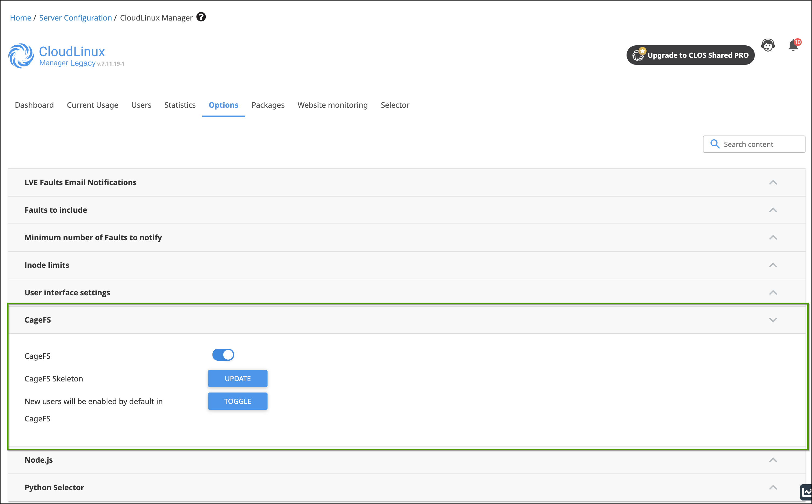This screenshot has height=504, width=812.
Task: Switch to the Dashboard tab
Action: (34, 105)
